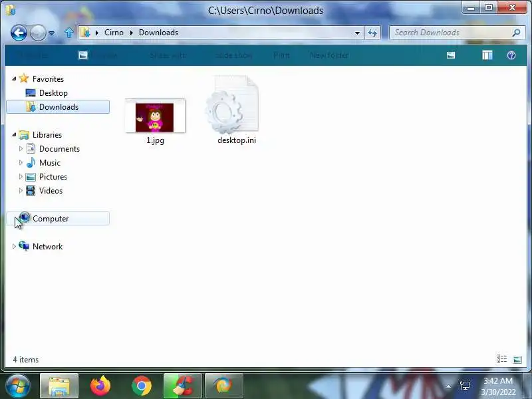Launch Firefox from the taskbar
Image resolution: width=532 pixels, height=399 pixels.
coord(100,386)
